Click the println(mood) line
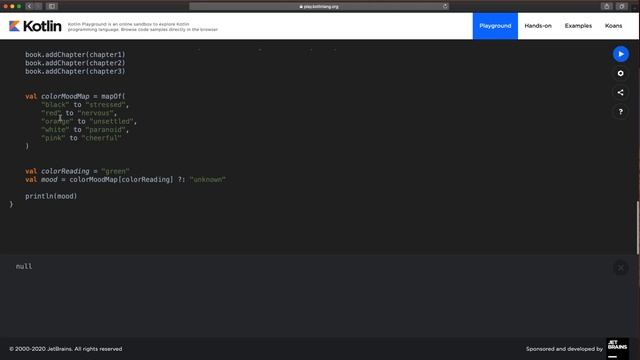The height and width of the screenshot is (360, 640). [x=51, y=196]
